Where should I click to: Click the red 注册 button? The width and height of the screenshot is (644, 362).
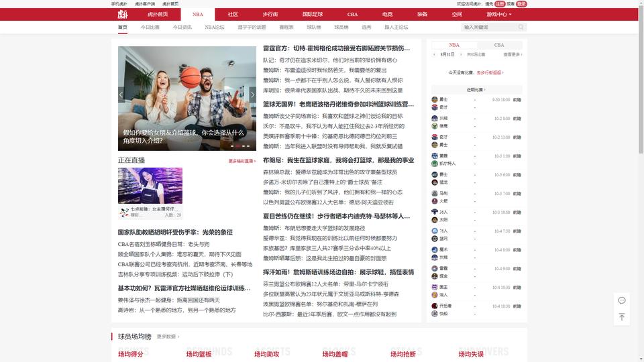pos(500,4)
